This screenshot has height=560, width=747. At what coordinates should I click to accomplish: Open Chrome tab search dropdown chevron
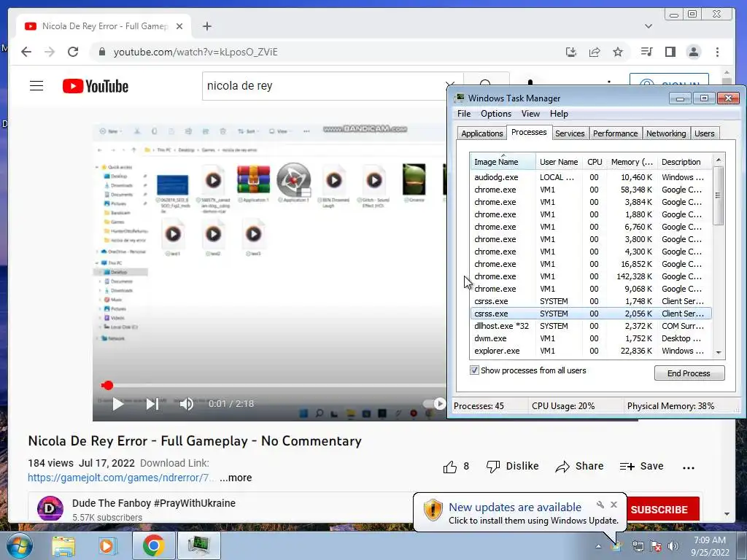tap(649, 26)
